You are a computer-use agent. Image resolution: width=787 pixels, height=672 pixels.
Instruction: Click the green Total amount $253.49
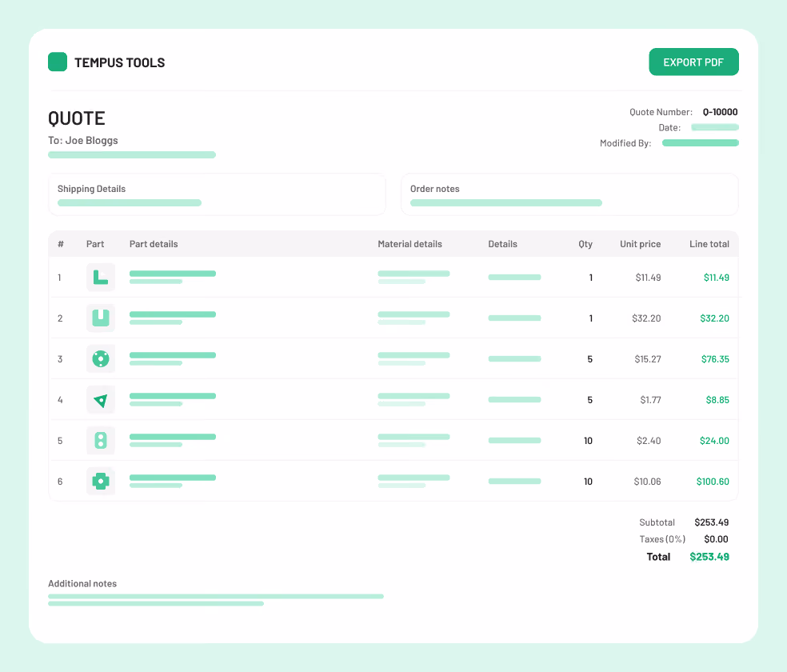[x=709, y=557]
